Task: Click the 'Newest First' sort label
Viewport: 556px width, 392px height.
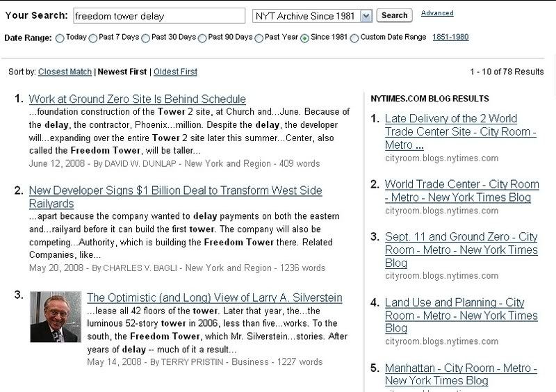Action: [x=122, y=72]
